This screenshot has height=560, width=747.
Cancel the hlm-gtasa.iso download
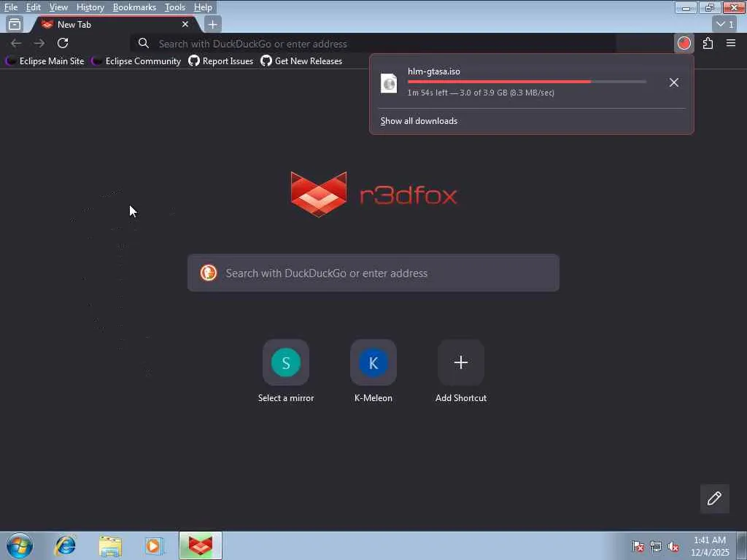[x=673, y=82]
